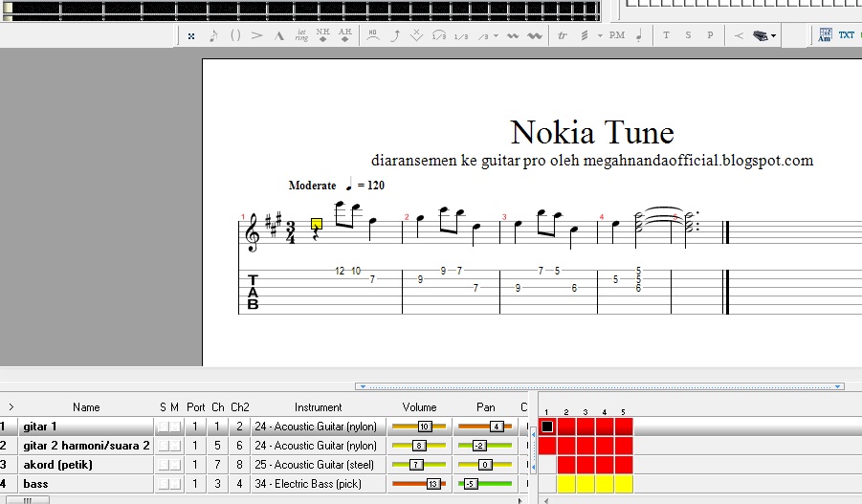This screenshot has height=504, width=862.
Task: Mute the gitar 2 harmoni/suara 2 track
Action: (175, 446)
